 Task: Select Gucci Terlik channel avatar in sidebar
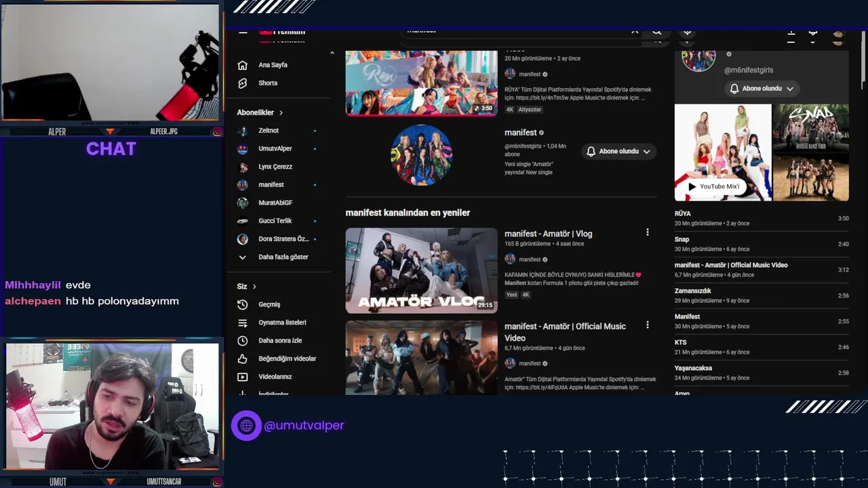coord(243,221)
